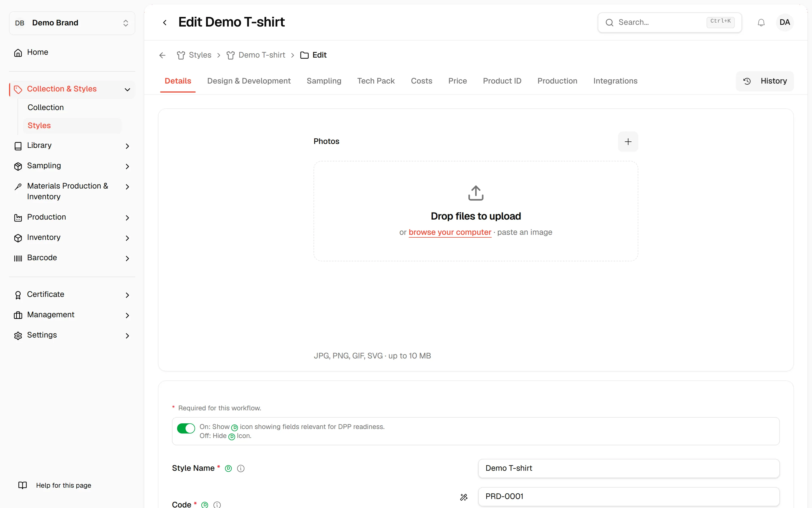Screen dimensions: 812x508
Task: Open the History panel button
Action: point(765,81)
